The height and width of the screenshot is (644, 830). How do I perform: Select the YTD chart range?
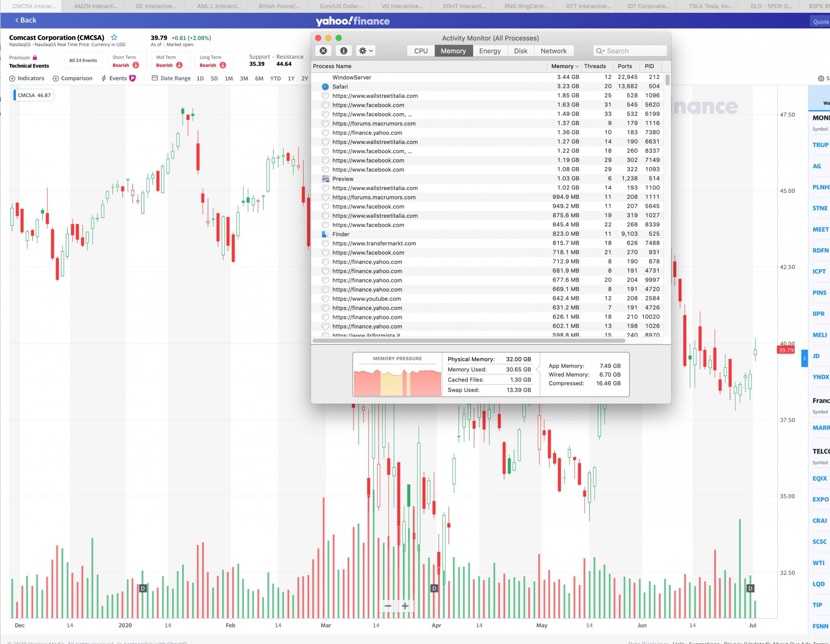tap(276, 78)
